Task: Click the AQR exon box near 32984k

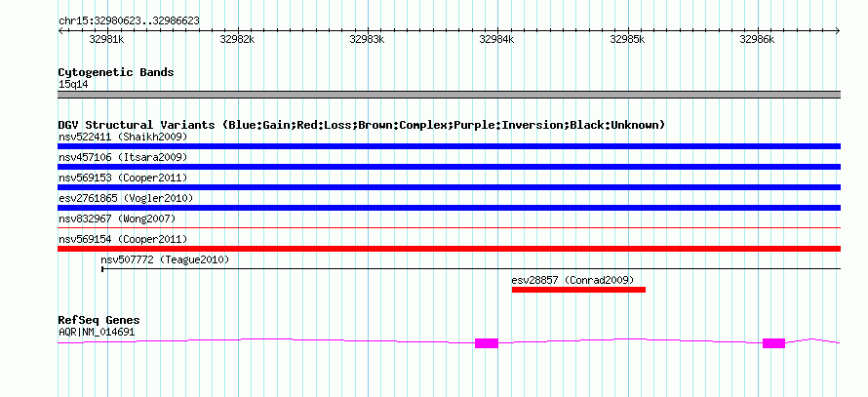Action: pyautogui.click(x=487, y=343)
